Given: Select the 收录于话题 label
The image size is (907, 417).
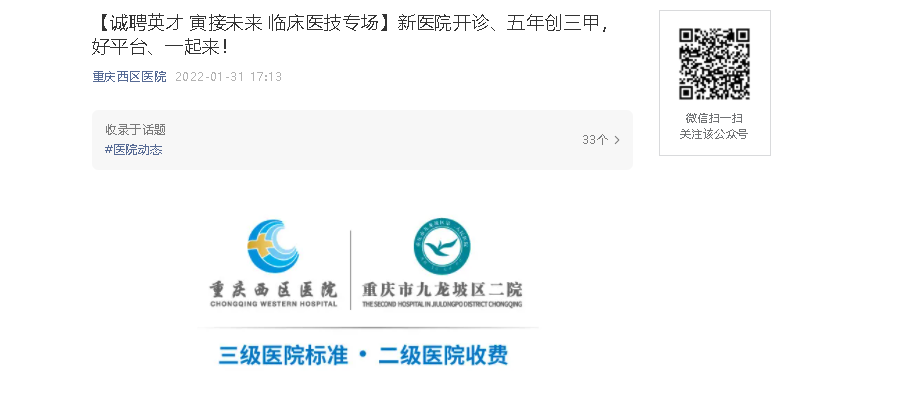Looking at the screenshot, I should click(x=135, y=130).
